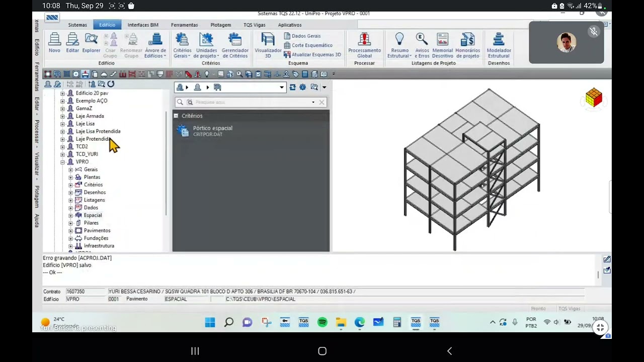Click the Contrato field 1607350
Image resolution: width=644 pixels, height=362 pixels.
click(x=86, y=292)
